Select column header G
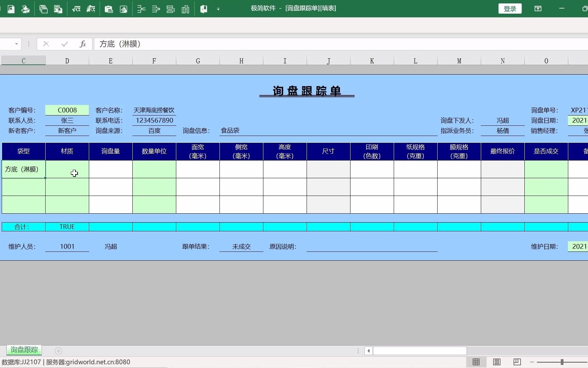588x368 pixels. [198, 61]
